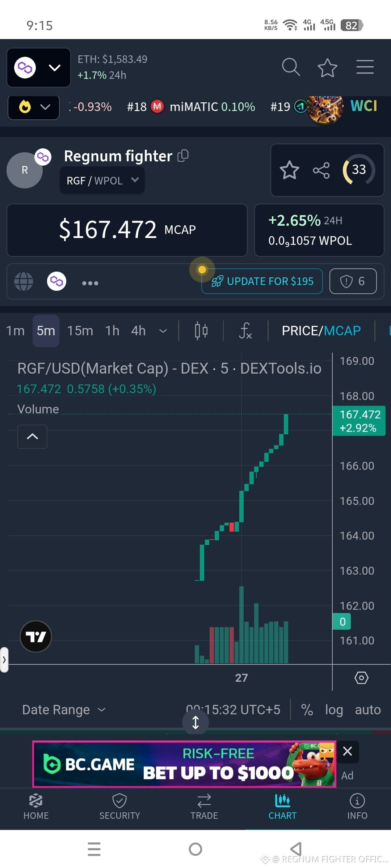Click UPDATE FOR $195 button
This screenshot has width=391, height=868.
[262, 281]
